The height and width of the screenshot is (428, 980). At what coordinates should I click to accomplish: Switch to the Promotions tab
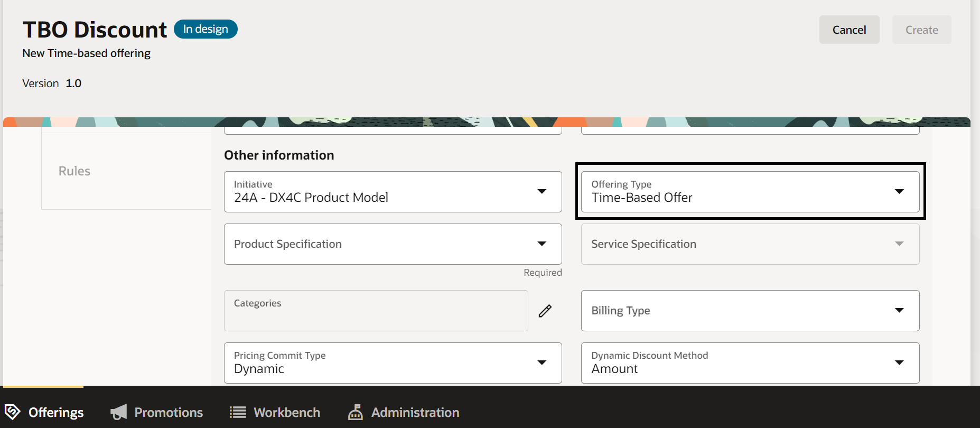[169, 412]
